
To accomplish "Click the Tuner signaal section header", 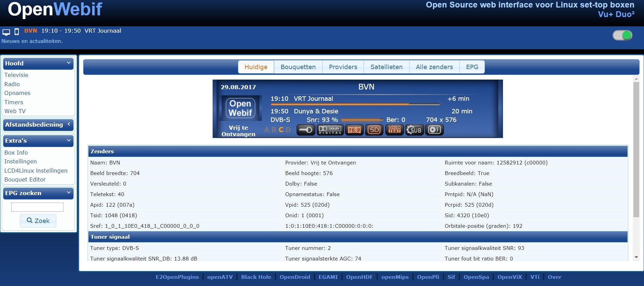I will [358, 237].
